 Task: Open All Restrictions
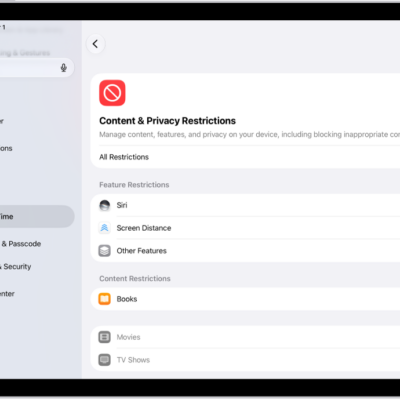[124, 157]
